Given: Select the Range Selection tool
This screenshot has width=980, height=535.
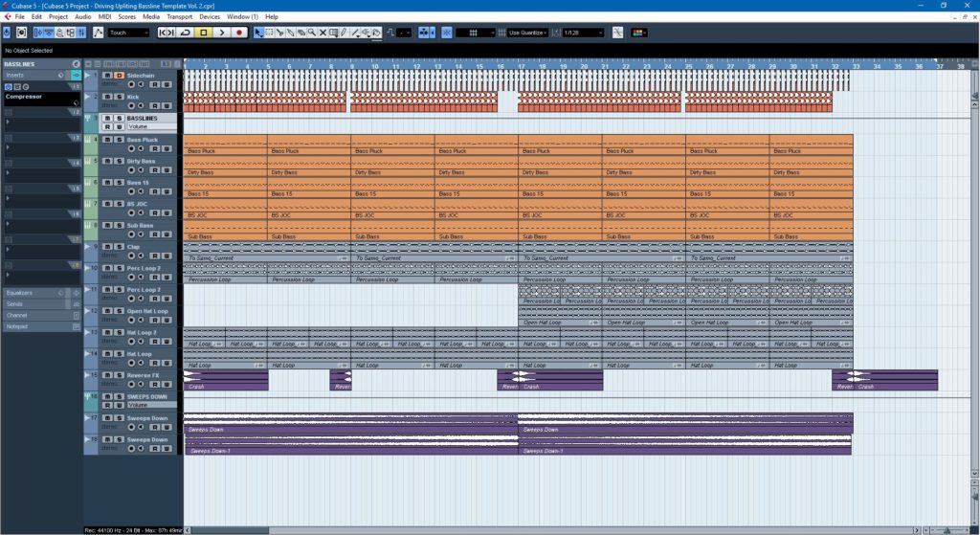Looking at the screenshot, I should 269,33.
